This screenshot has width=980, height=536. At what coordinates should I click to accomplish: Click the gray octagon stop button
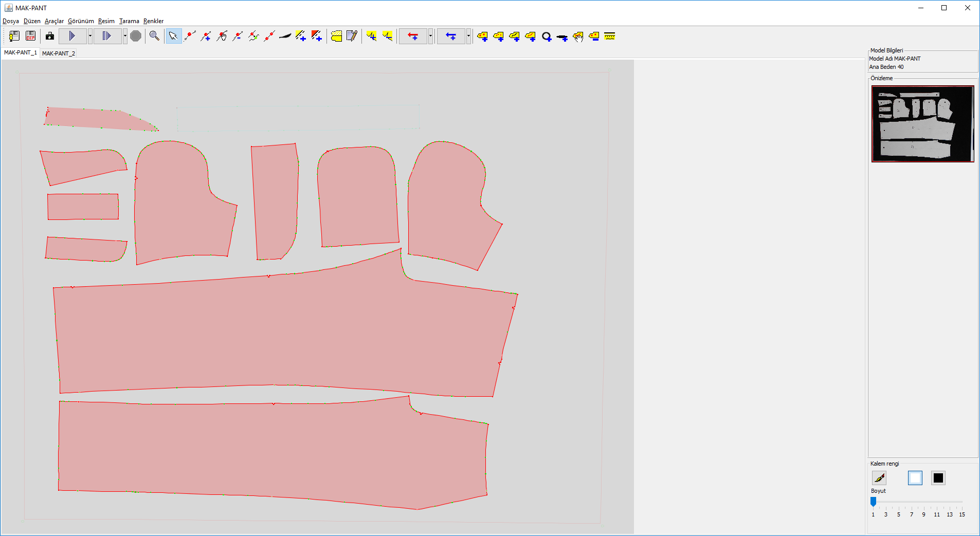click(x=136, y=36)
